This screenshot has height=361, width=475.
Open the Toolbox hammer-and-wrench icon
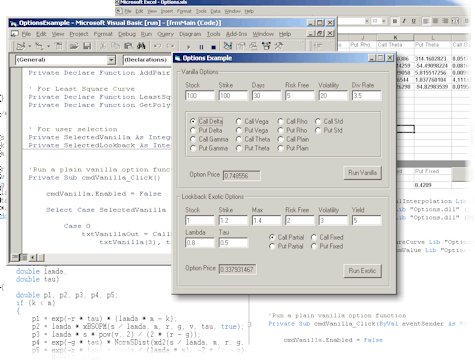tap(279, 46)
